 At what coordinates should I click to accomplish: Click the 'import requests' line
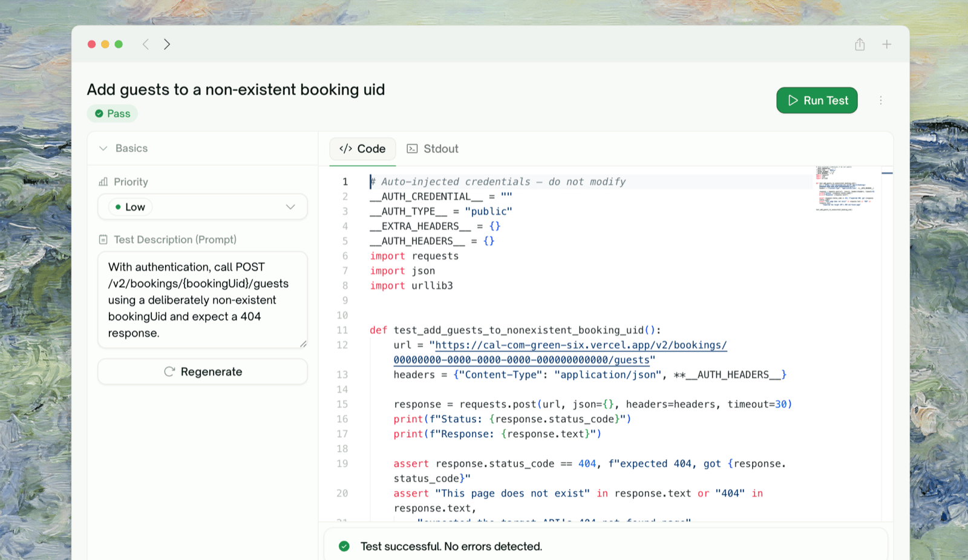pyautogui.click(x=414, y=256)
